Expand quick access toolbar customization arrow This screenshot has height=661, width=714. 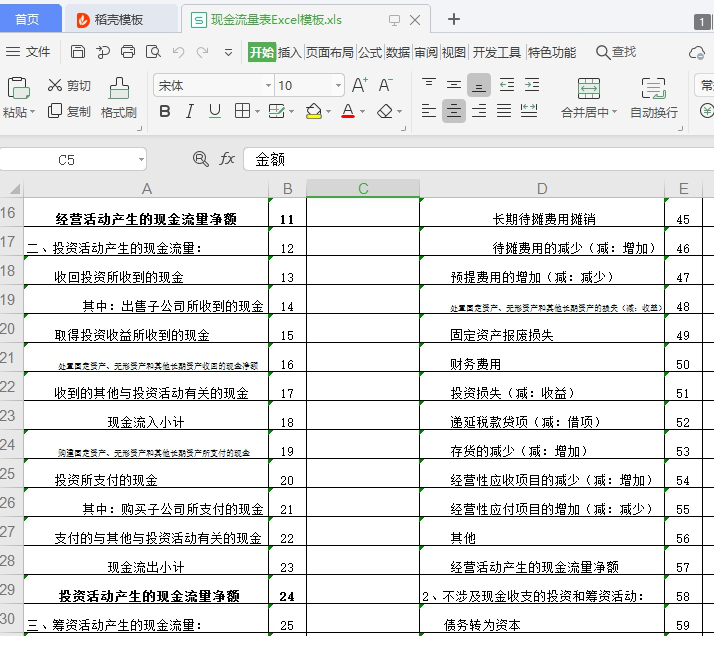229,53
